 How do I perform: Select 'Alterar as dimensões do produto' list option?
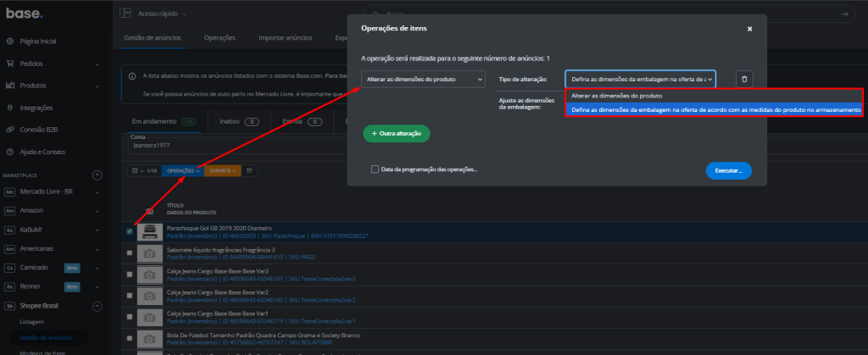[714, 96]
